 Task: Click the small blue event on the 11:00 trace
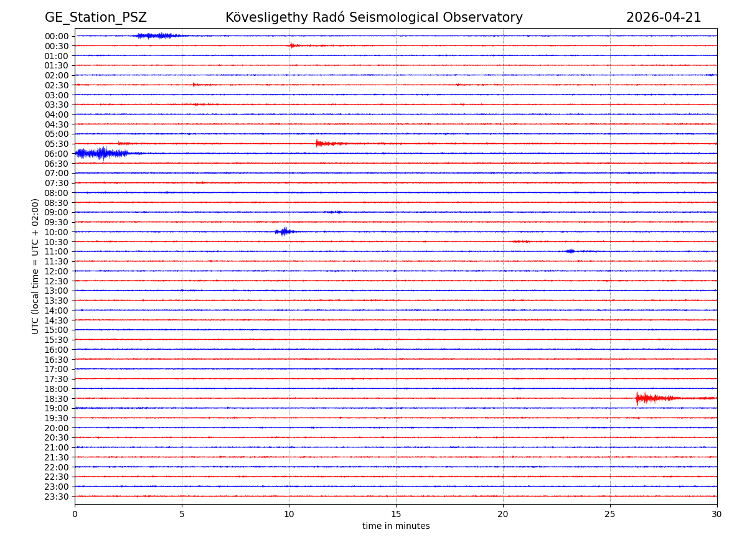[x=571, y=251]
